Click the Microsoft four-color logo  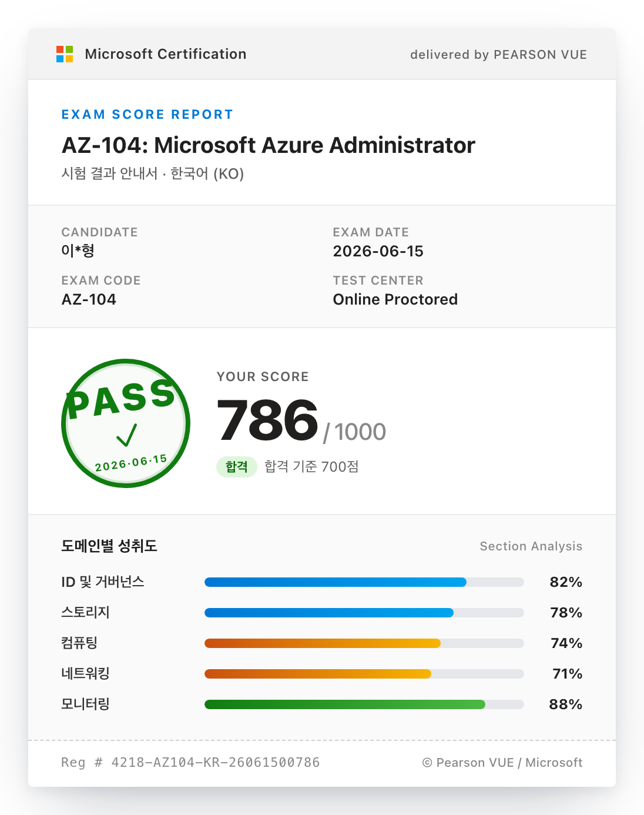click(x=65, y=54)
